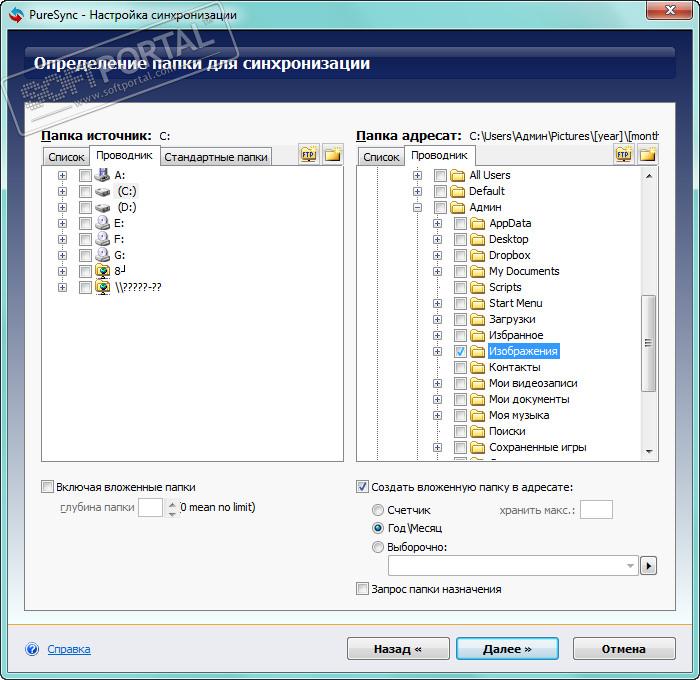The width and height of the screenshot is (700, 680).
Task: Open the Стандартные папки tab
Action: [x=216, y=157]
